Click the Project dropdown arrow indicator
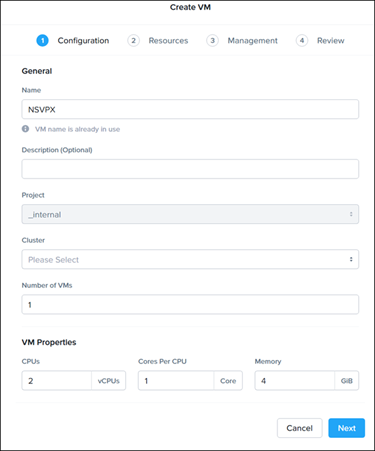The width and height of the screenshot is (375, 451). 351,214
